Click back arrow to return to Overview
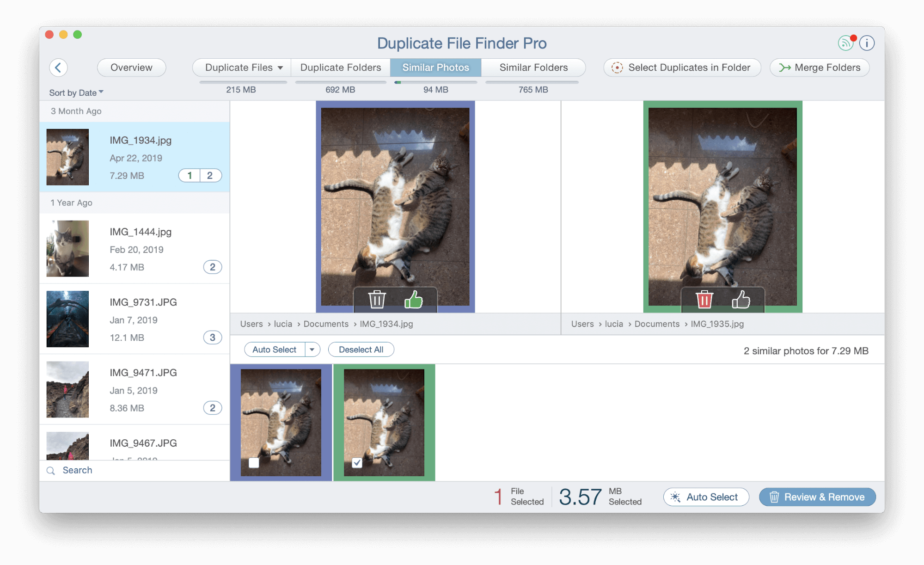 point(60,67)
